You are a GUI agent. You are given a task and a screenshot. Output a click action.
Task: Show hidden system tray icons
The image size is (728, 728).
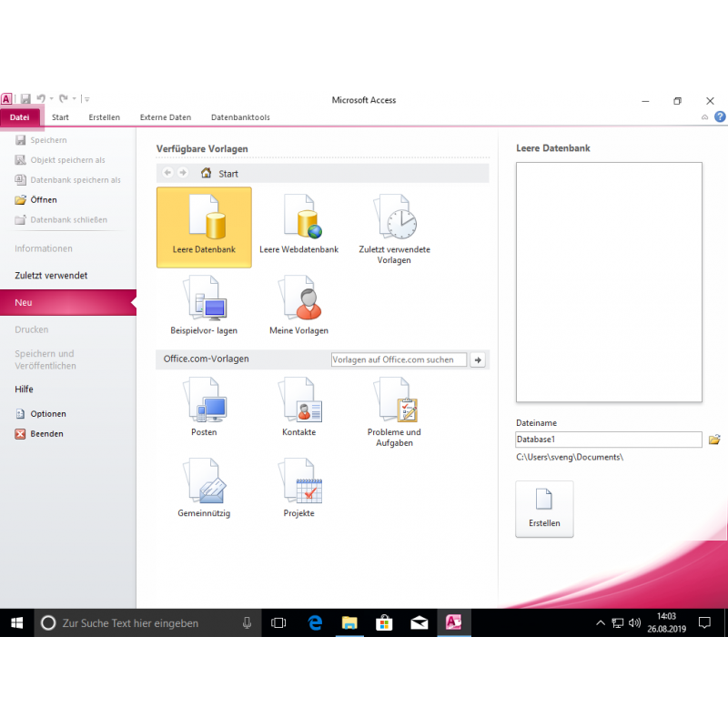[600, 623]
